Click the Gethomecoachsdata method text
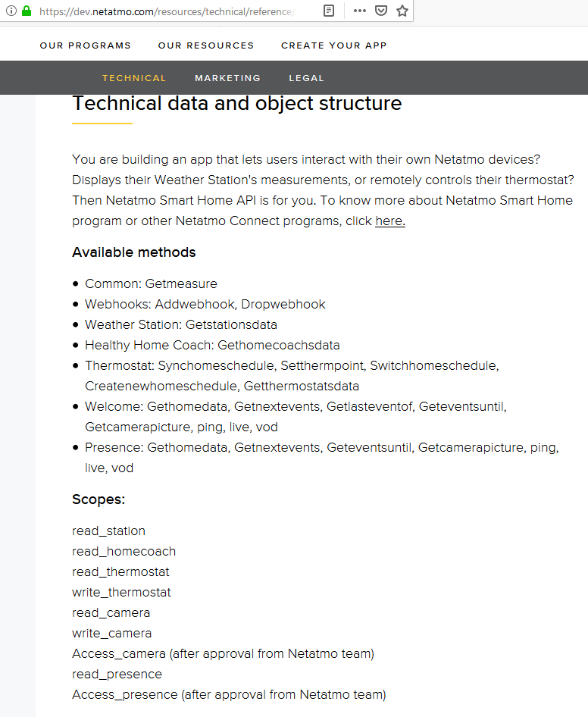The width and height of the screenshot is (588, 717). (279, 345)
